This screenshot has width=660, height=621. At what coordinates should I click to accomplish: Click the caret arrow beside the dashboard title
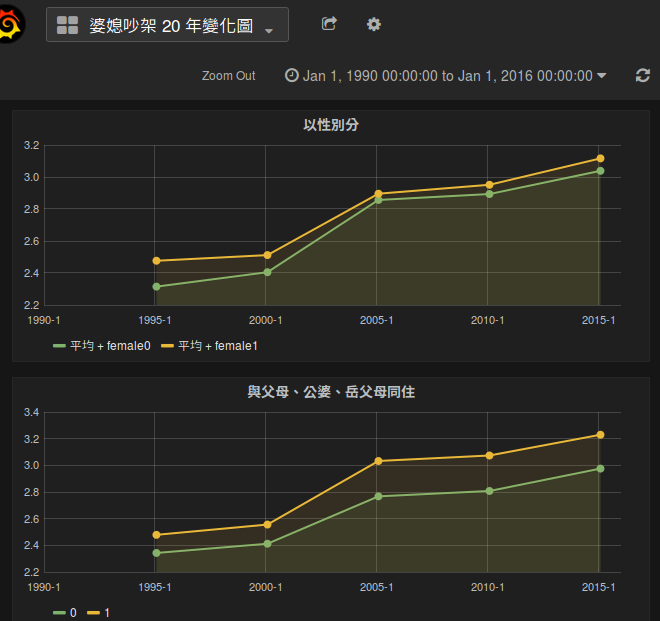click(x=269, y=30)
